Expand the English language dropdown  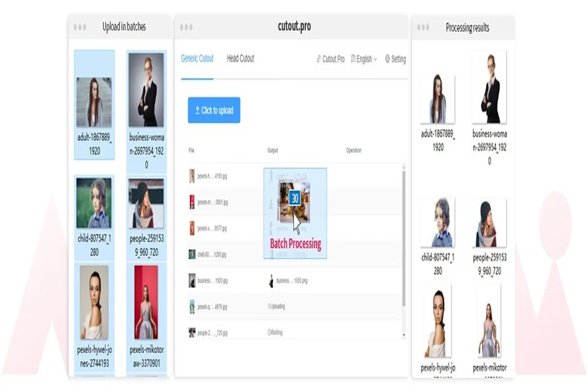[x=363, y=59]
